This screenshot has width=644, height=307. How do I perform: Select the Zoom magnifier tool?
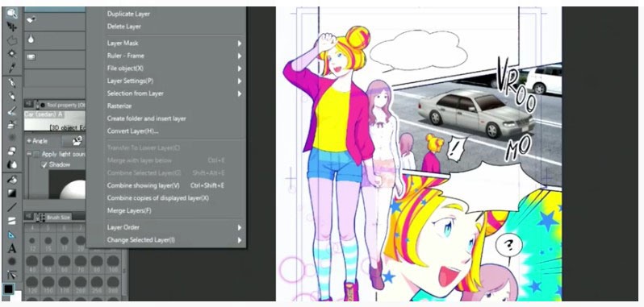12,14
